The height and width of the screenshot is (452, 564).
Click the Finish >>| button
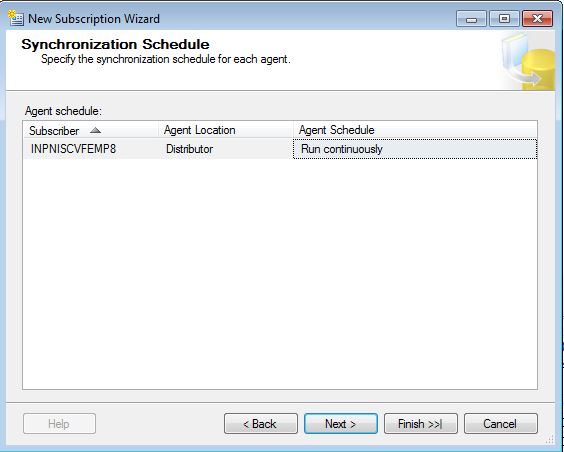420,424
